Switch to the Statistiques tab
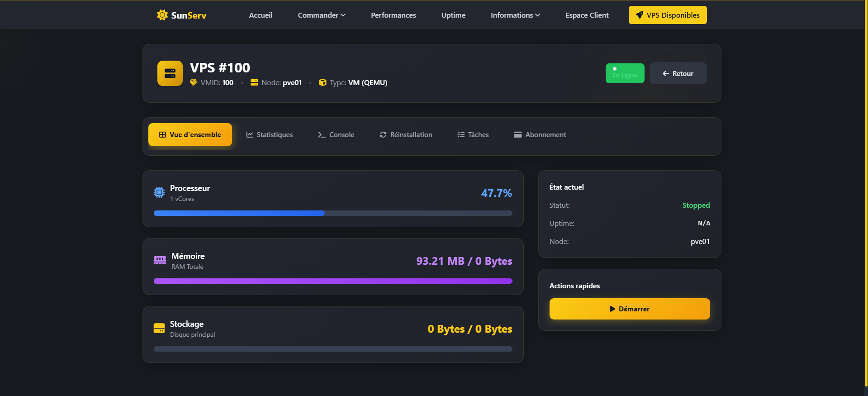This screenshot has height=396, width=868. click(270, 135)
